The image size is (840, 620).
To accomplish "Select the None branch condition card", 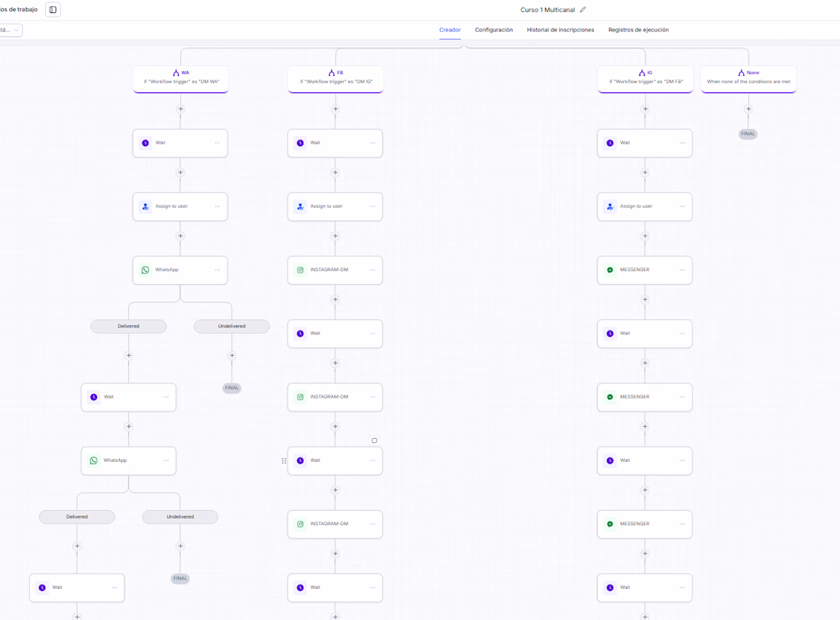I will click(748, 79).
